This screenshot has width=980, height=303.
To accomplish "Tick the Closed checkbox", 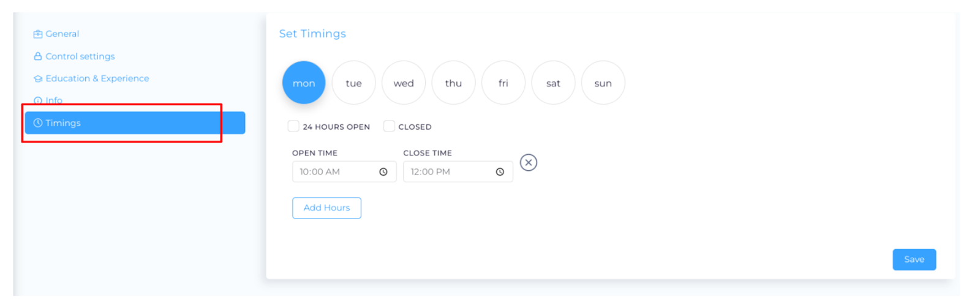I will pyautogui.click(x=389, y=126).
